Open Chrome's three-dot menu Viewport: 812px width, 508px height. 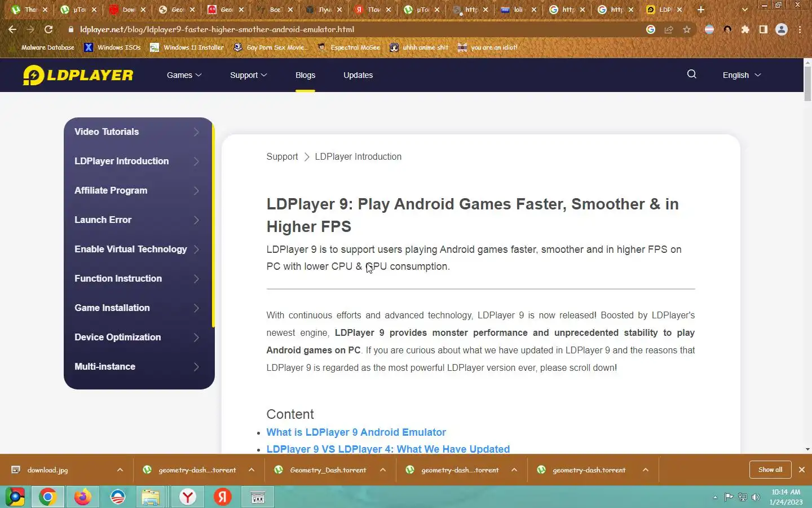click(800, 29)
